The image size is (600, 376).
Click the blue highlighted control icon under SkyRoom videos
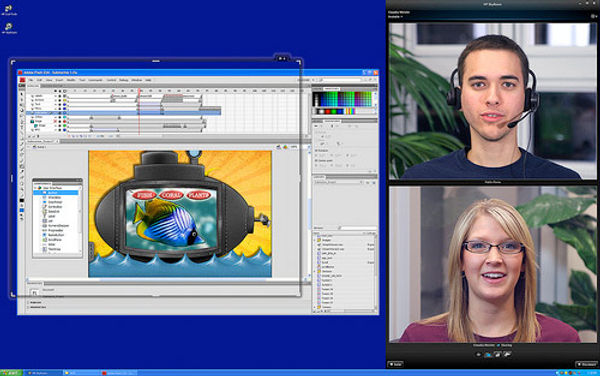[x=488, y=355]
